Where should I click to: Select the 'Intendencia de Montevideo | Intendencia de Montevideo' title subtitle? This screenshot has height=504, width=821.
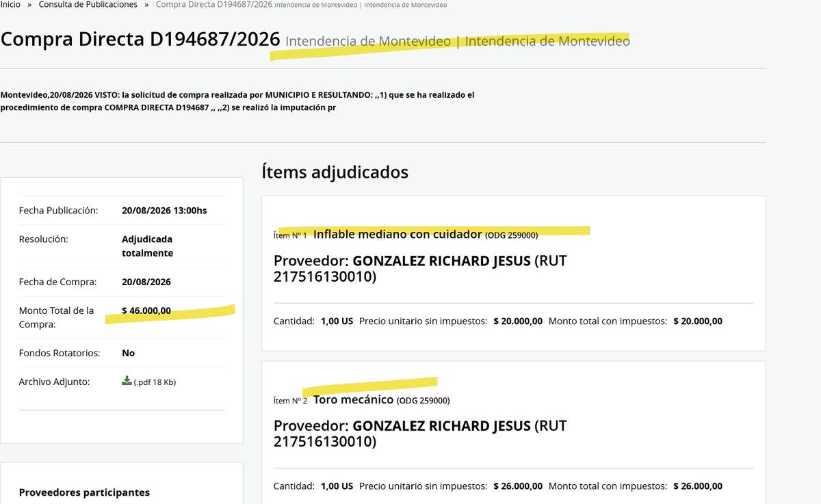(458, 41)
